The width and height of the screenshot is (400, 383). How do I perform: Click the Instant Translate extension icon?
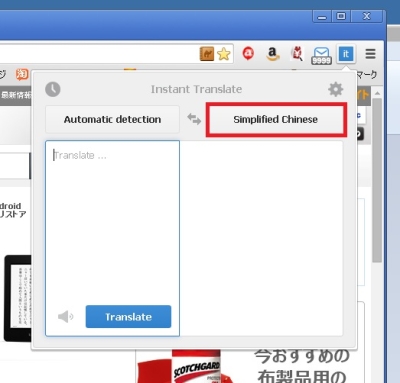tap(346, 54)
